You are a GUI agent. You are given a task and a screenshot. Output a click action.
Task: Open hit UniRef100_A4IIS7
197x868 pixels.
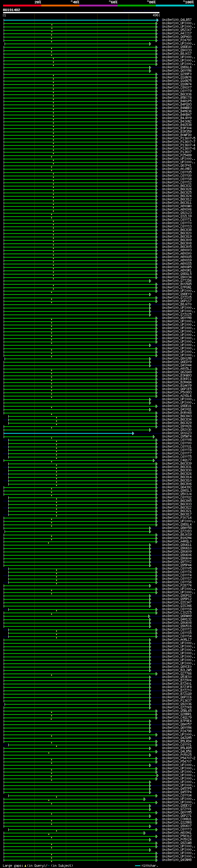177,33
